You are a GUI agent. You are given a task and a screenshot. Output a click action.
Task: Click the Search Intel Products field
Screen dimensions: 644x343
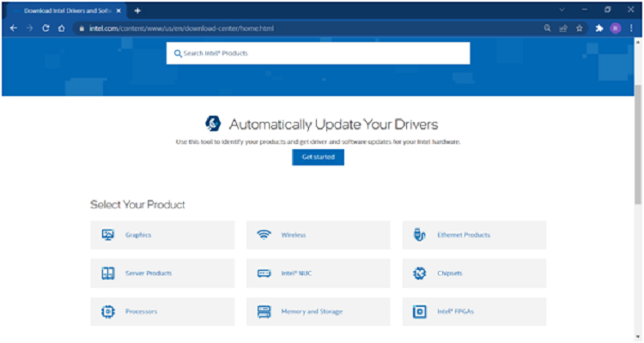click(318, 53)
